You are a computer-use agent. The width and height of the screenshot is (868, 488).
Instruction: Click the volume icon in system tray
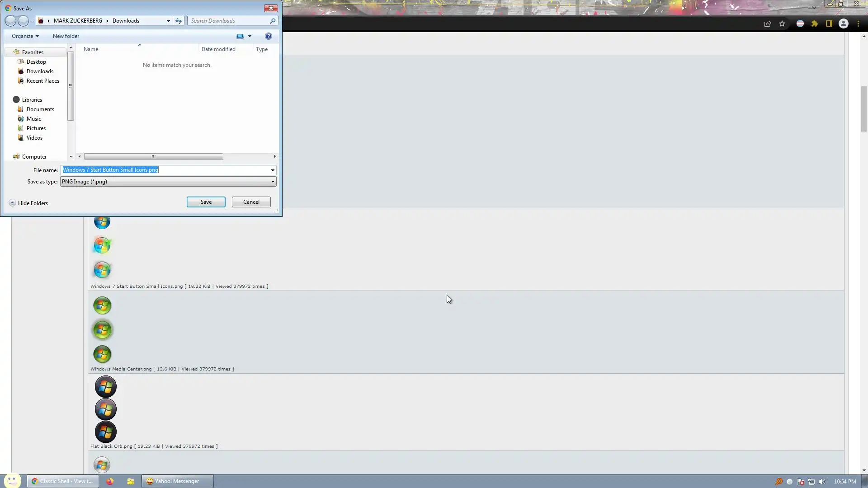pos(822,482)
